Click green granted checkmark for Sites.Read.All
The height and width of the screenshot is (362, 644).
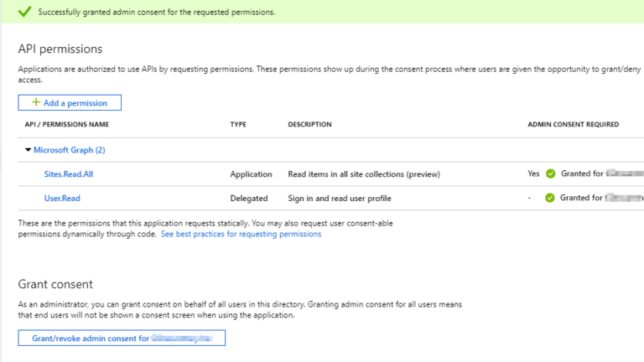click(x=550, y=173)
